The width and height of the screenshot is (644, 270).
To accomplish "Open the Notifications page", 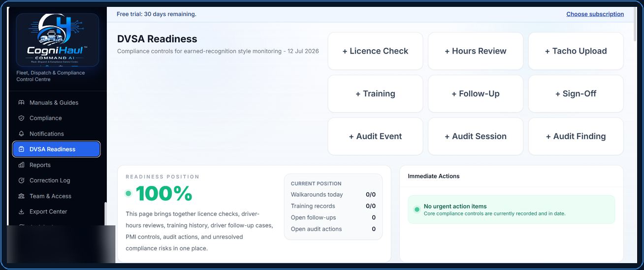I will (x=57, y=134).
